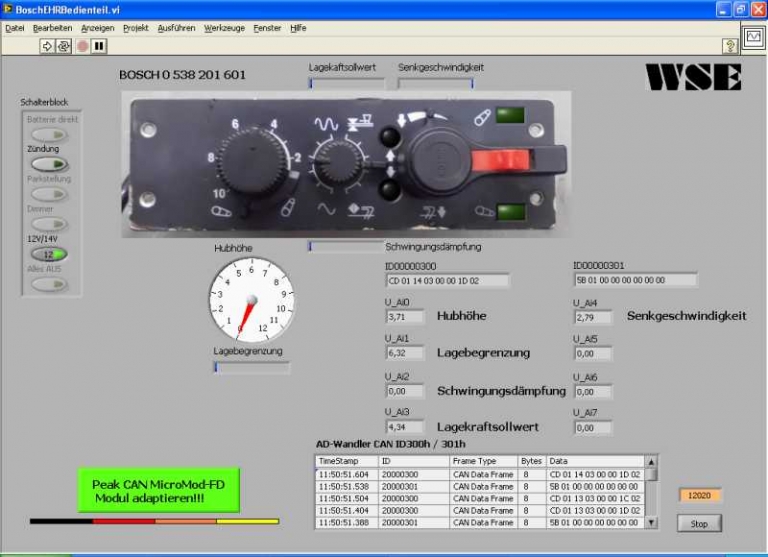The height and width of the screenshot is (557, 768).
Task: Open the Datei menu
Action: coord(15,28)
